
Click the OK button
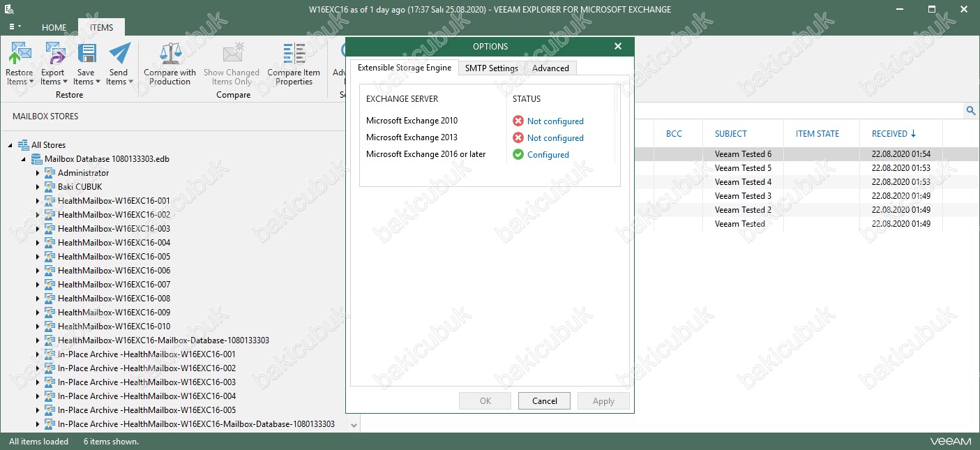(485, 401)
